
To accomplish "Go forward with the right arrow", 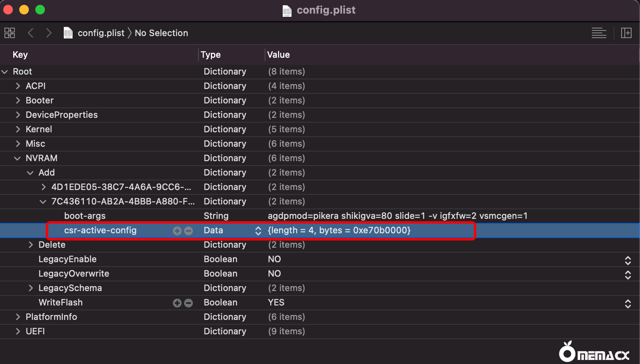I will click(x=49, y=33).
